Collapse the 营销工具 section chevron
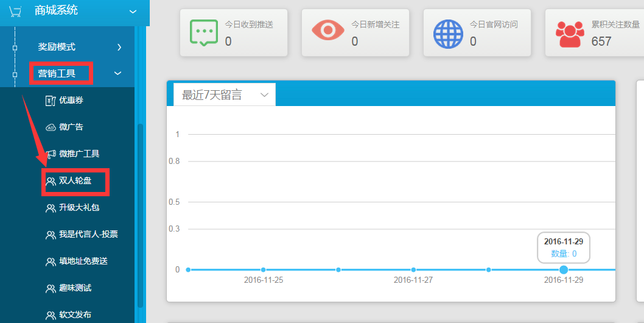The width and height of the screenshot is (644, 323). [118, 74]
